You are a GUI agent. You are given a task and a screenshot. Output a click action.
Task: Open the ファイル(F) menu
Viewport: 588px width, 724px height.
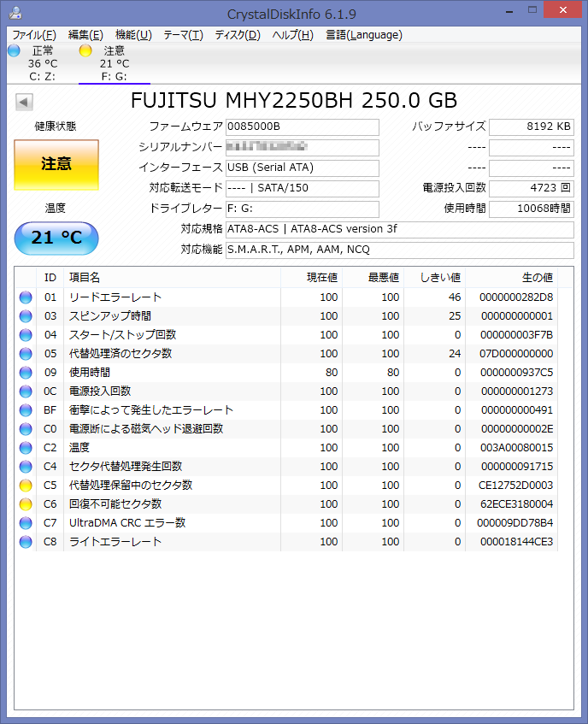34,35
